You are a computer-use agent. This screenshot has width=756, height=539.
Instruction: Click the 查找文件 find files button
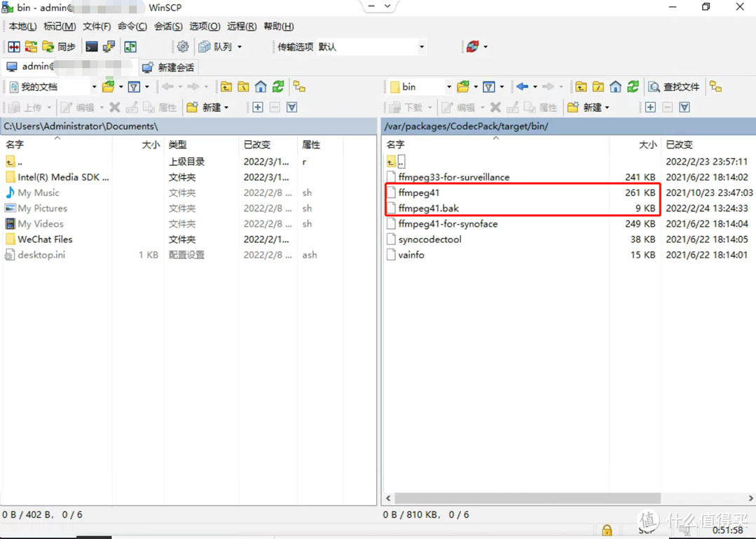point(673,87)
